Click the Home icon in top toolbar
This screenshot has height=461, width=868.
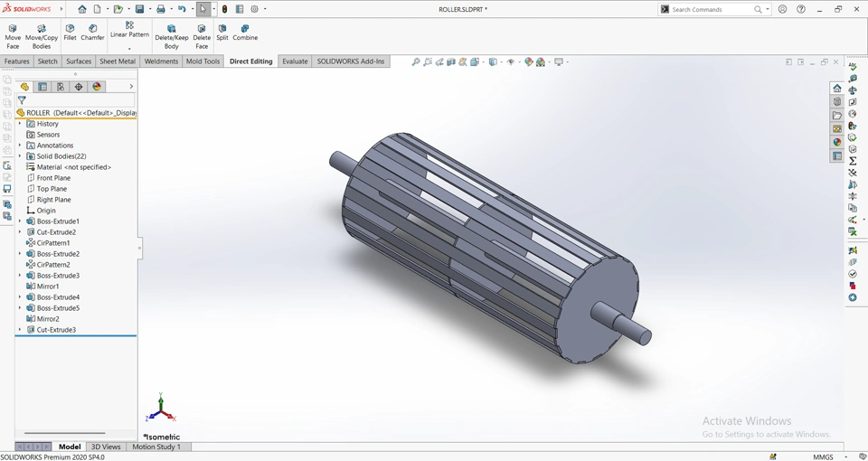coord(82,9)
